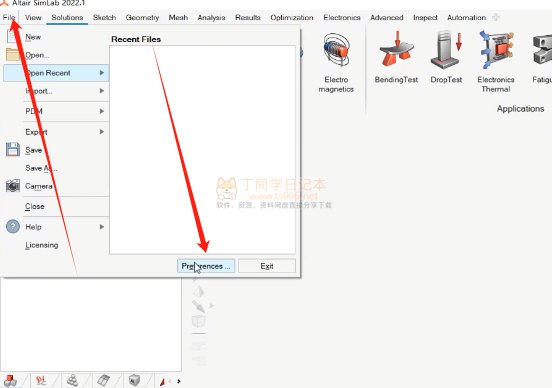
Task: Expand the Import submenu arrow
Action: tap(102, 91)
